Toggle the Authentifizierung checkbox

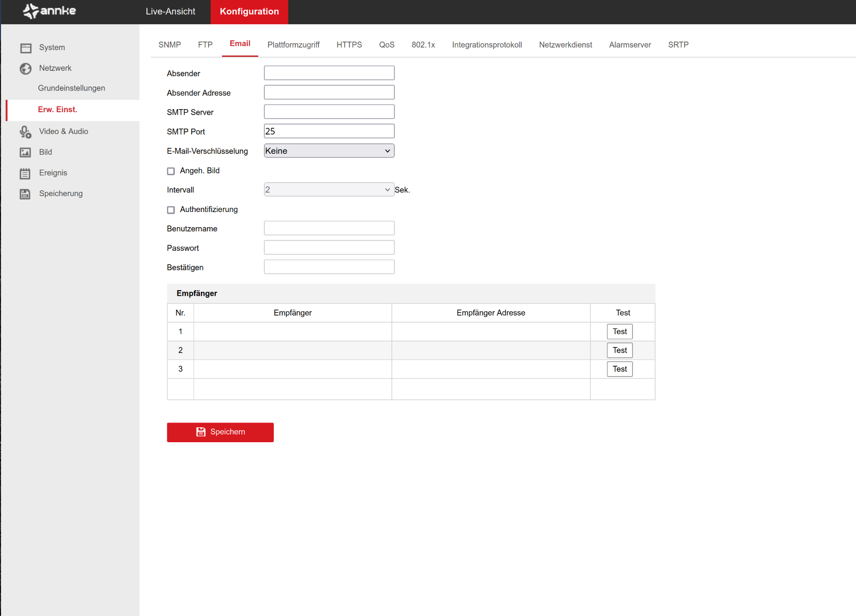point(171,210)
